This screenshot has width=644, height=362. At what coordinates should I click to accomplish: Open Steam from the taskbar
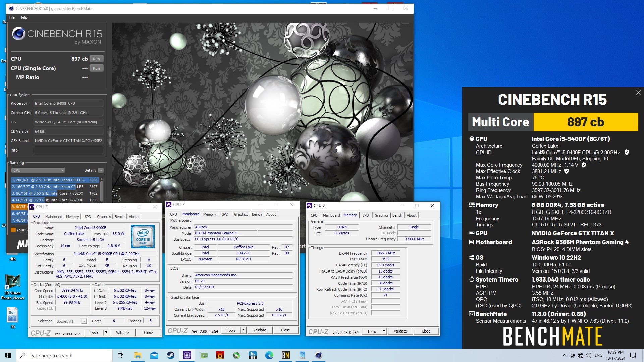click(x=171, y=355)
